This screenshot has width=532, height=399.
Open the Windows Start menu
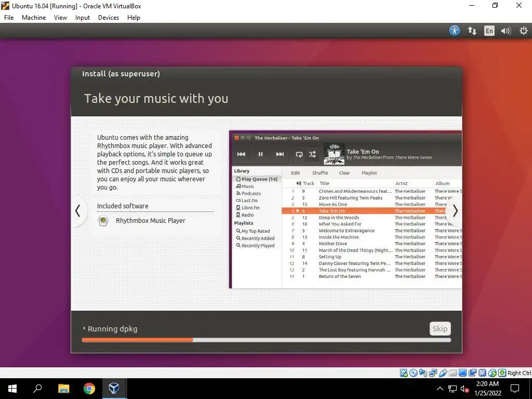pos(12,389)
